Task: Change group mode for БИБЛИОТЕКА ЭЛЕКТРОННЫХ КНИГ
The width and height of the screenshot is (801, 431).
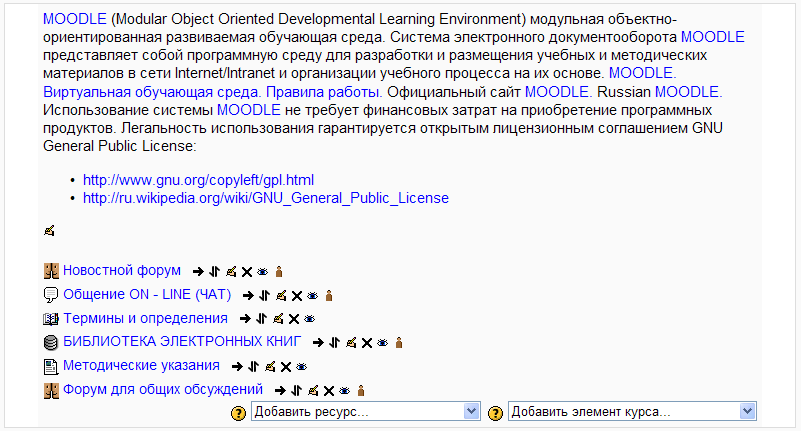Action: click(x=399, y=343)
